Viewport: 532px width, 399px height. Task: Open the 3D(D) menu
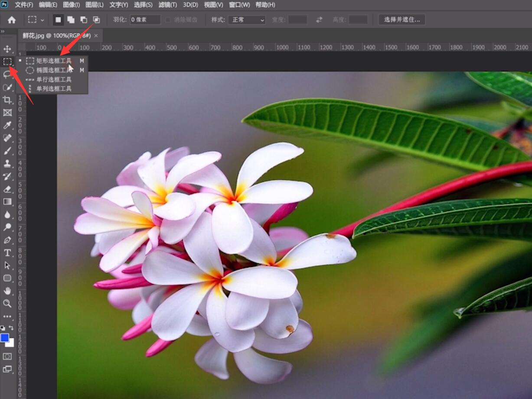(190, 5)
